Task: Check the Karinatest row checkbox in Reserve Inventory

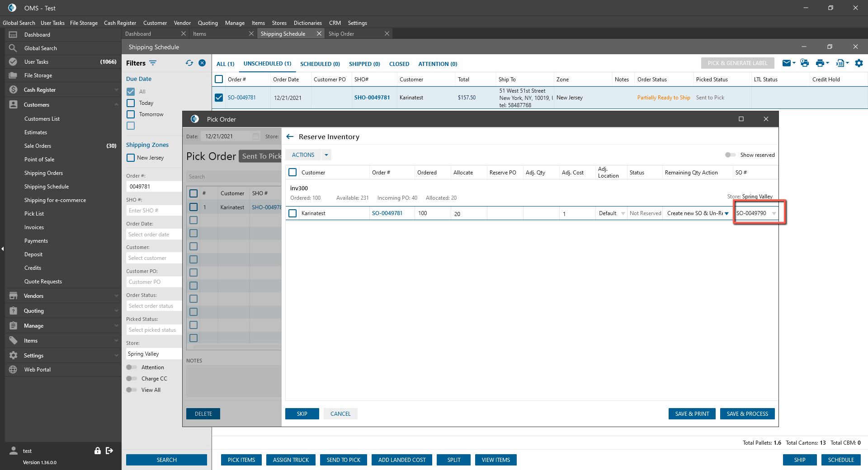Action: coord(293,213)
